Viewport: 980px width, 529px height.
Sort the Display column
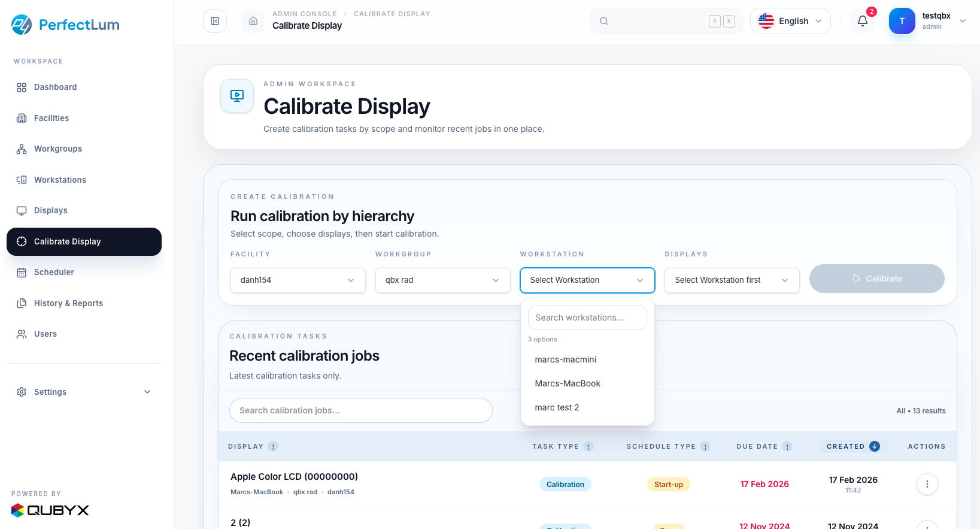point(273,446)
